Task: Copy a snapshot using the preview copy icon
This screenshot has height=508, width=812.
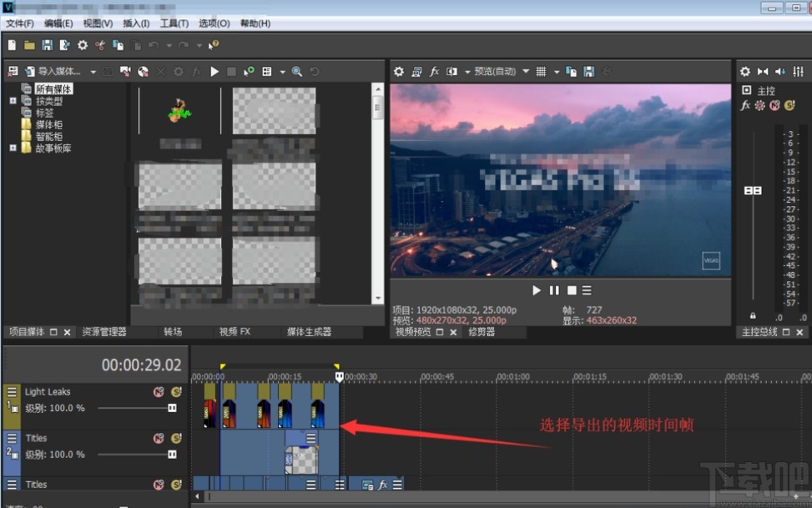Action: (x=572, y=71)
